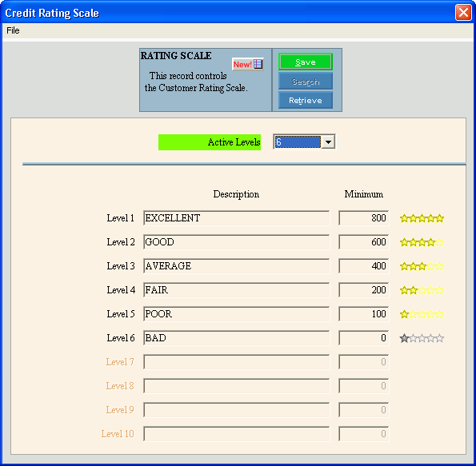Click the AVERAGE description field
This screenshot has width=476, height=466.
tap(237, 266)
